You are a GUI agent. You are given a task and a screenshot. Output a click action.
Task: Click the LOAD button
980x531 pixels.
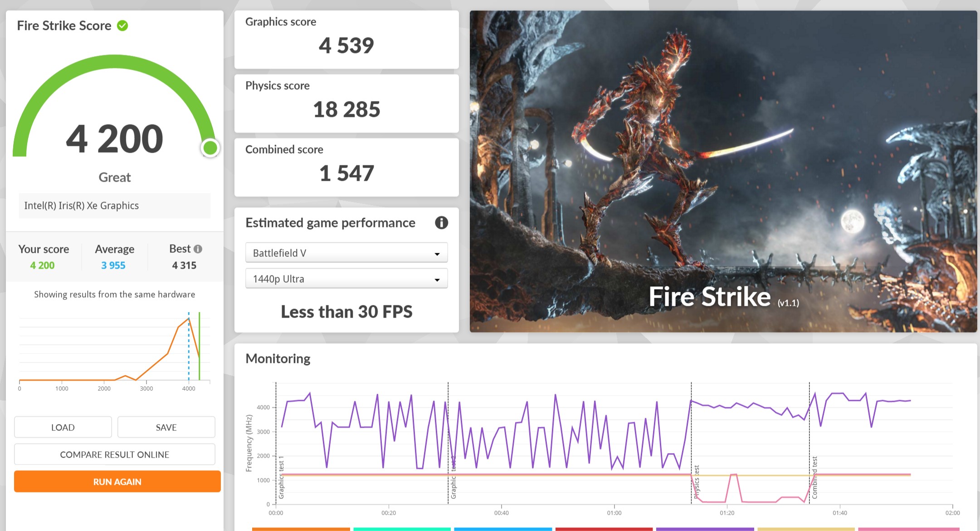click(63, 427)
